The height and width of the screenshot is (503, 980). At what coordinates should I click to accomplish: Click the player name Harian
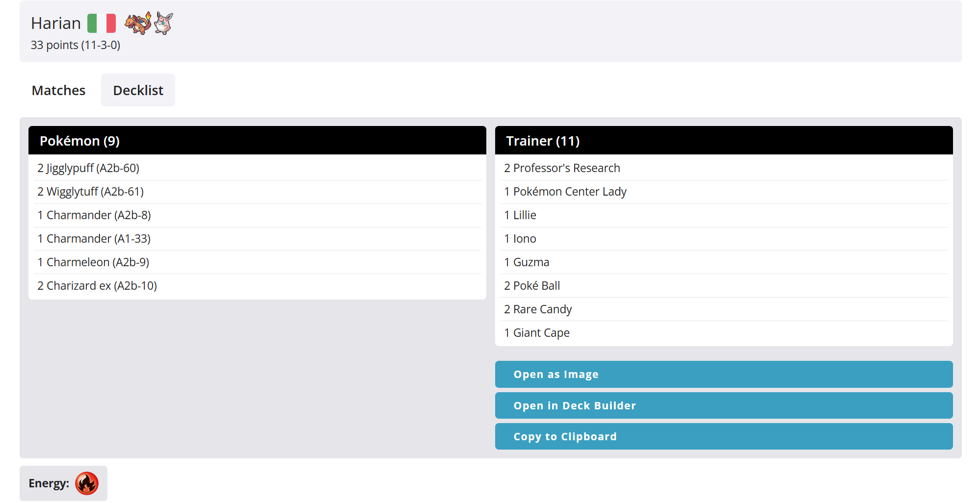[x=56, y=23]
